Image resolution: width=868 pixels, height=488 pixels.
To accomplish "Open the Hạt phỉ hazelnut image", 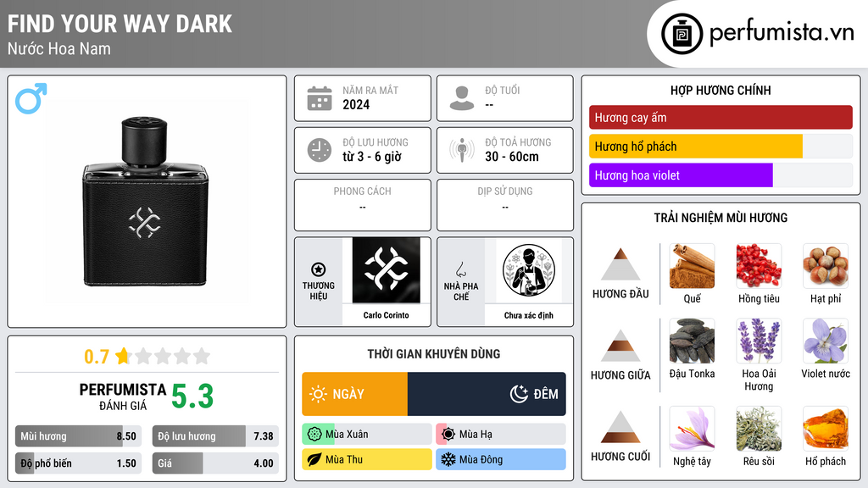I will tap(826, 266).
